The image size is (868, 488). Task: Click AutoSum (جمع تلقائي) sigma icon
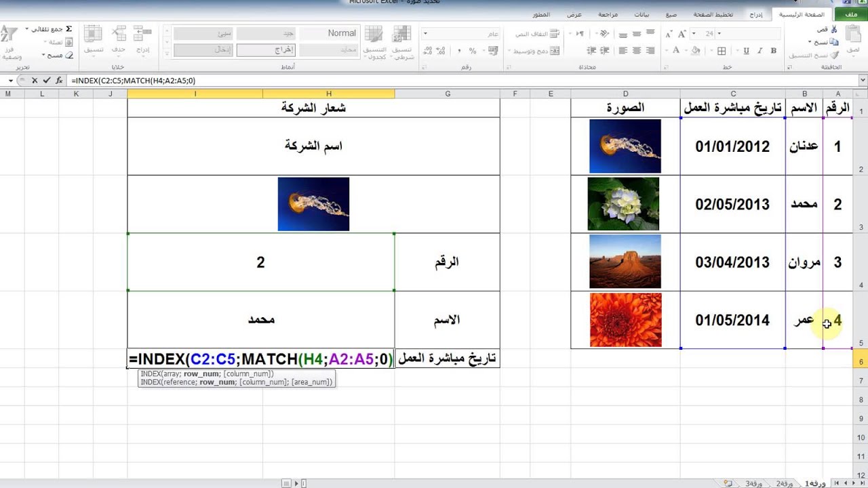coord(68,29)
